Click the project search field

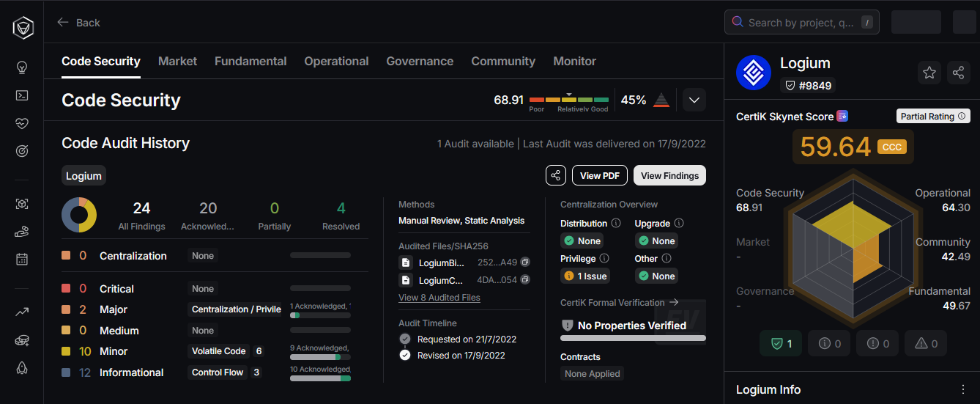(802, 22)
